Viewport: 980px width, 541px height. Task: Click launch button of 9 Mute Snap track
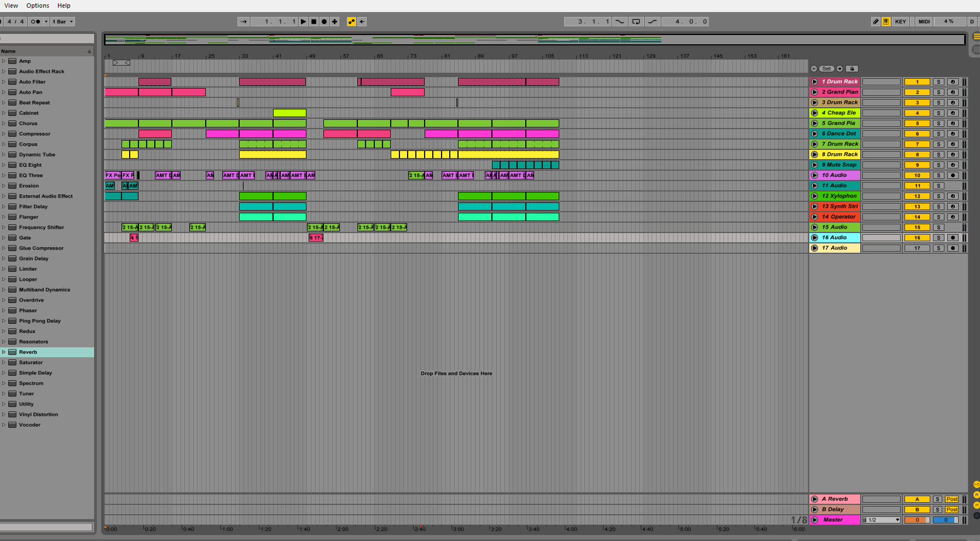point(814,165)
